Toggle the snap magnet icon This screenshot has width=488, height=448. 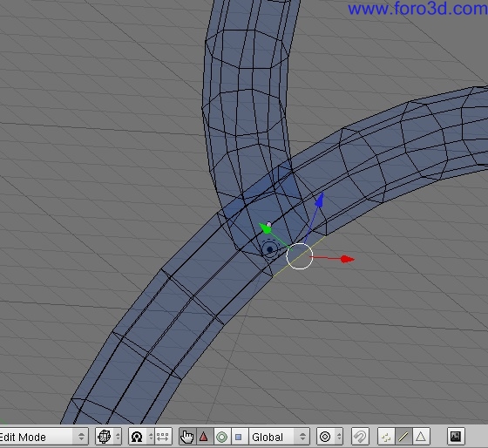click(x=360, y=437)
